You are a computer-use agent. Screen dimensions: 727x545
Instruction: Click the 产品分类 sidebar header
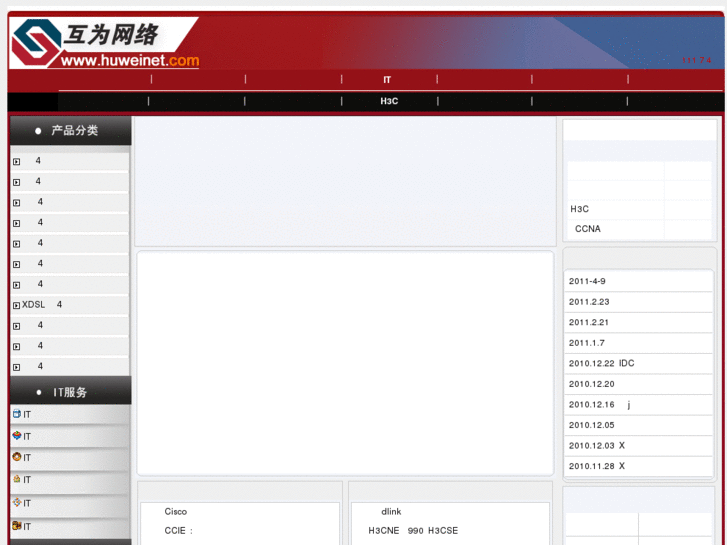tap(70, 130)
